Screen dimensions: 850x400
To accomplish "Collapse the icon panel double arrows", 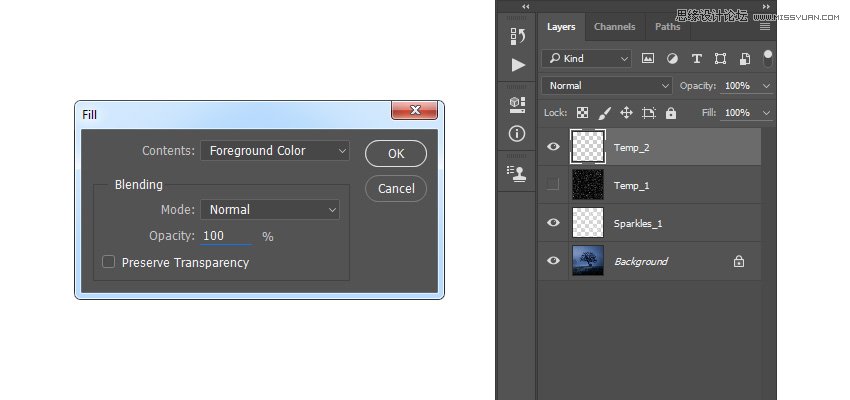I will 525,7.
